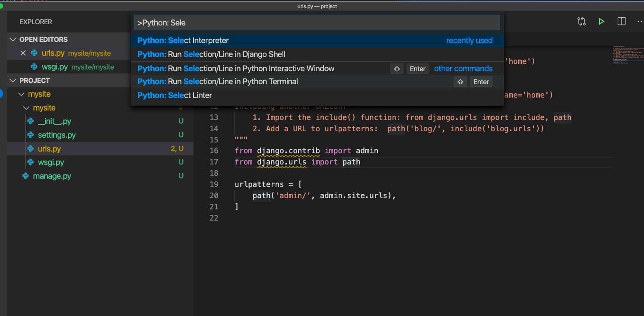Collapse the OPEN EDITORS section chevron
The height and width of the screenshot is (316, 644).
point(13,39)
